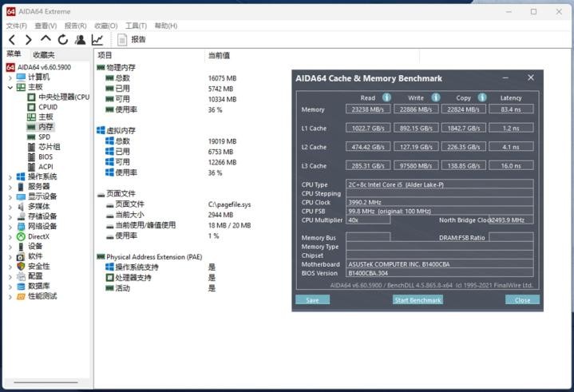Select the SPD item in tree

click(x=44, y=137)
